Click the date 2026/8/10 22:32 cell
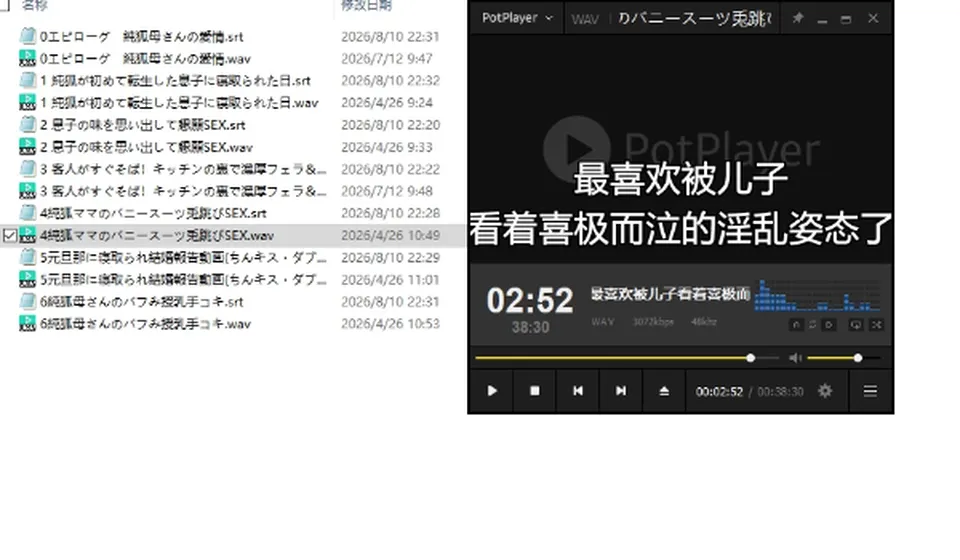This screenshot has width=960, height=560. click(x=390, y=81)
